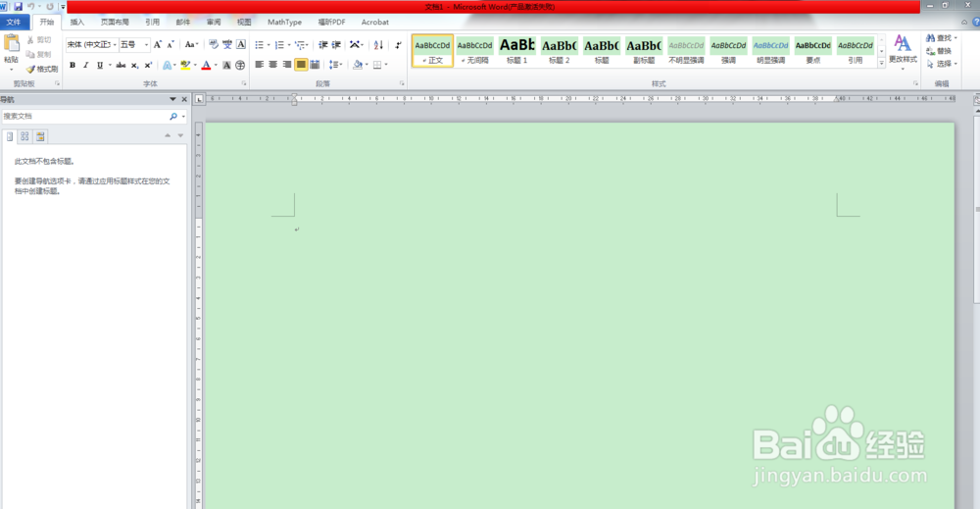Toggle Superscript formatting
Viewport: 980px width, 509px height.
[148, 65]
